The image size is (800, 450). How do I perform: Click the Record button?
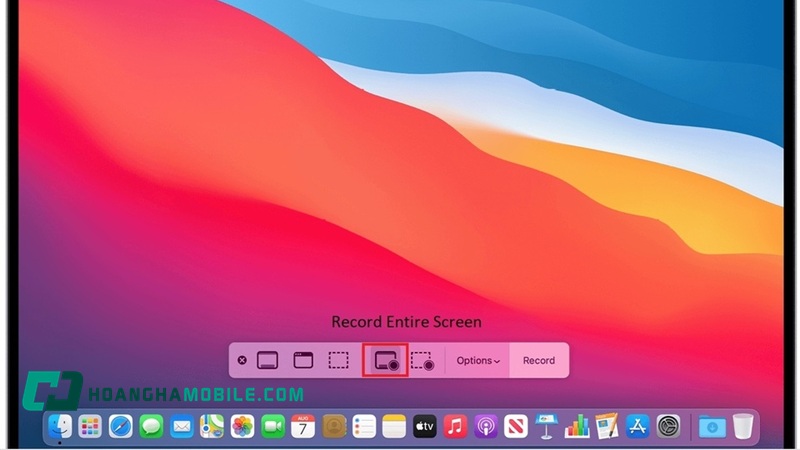(539, 360)
